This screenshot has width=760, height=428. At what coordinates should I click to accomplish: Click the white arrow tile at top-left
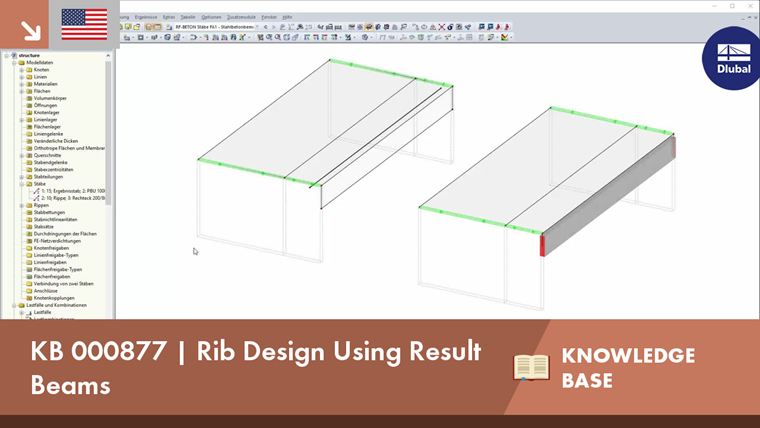[24, 24]
